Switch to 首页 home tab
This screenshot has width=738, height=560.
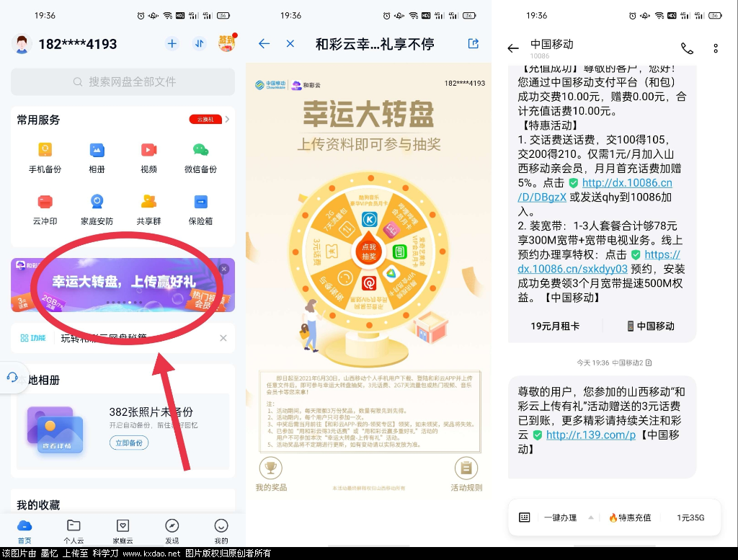click(x=25, y=531)
